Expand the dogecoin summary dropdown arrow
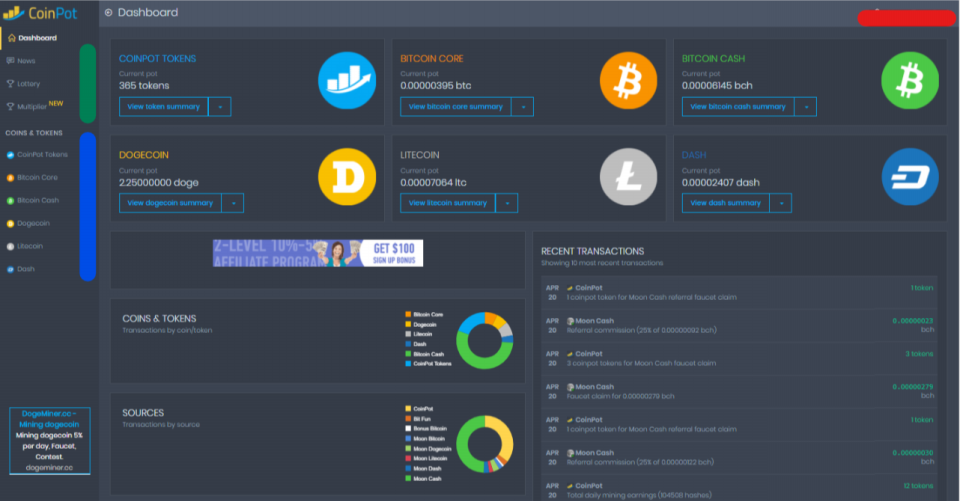 pyautogui.click(x=233, y=203)
